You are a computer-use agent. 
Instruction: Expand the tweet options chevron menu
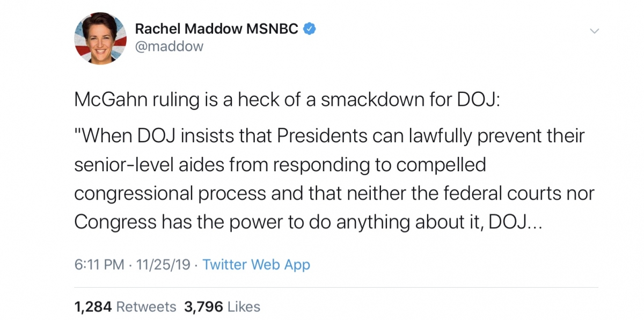point(594,31)
